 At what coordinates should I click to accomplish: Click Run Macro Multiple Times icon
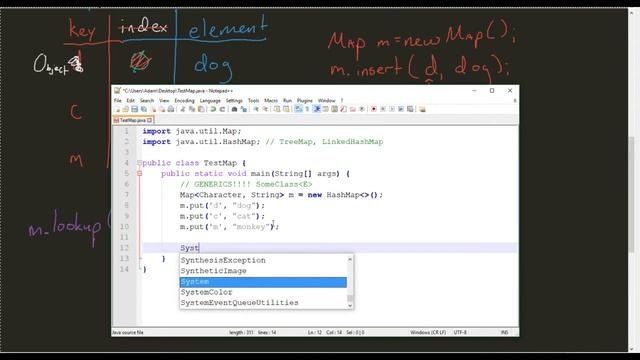point(401,109)
